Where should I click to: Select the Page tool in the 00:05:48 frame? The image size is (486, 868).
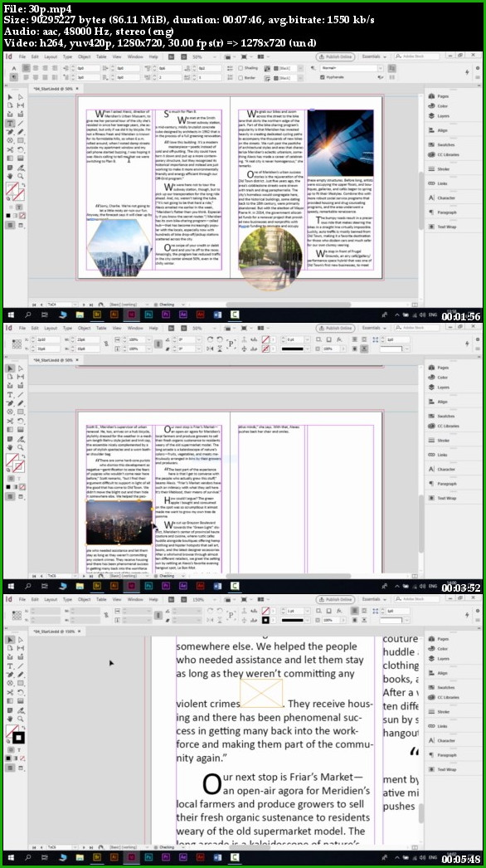10,648
